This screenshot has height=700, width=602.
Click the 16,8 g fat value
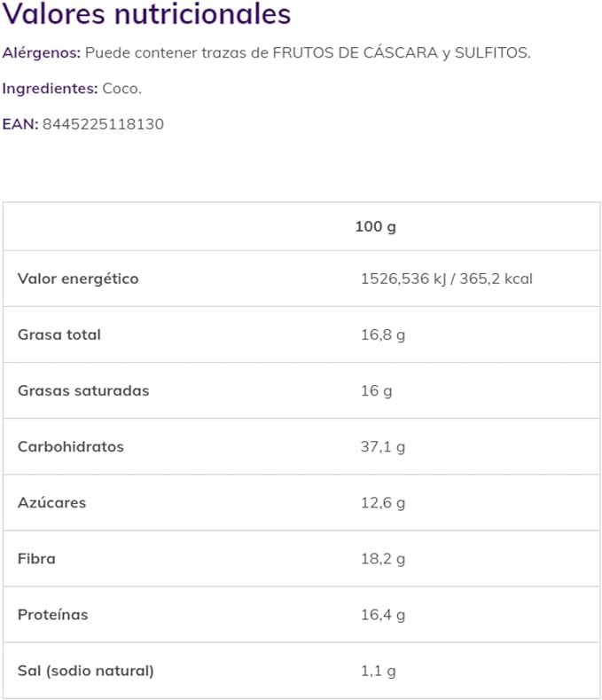click(383, 334)
